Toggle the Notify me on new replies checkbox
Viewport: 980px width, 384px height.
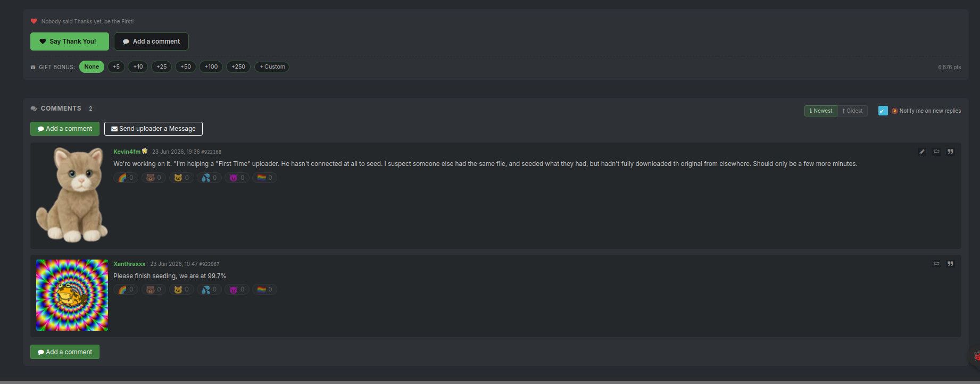[883, 111]
